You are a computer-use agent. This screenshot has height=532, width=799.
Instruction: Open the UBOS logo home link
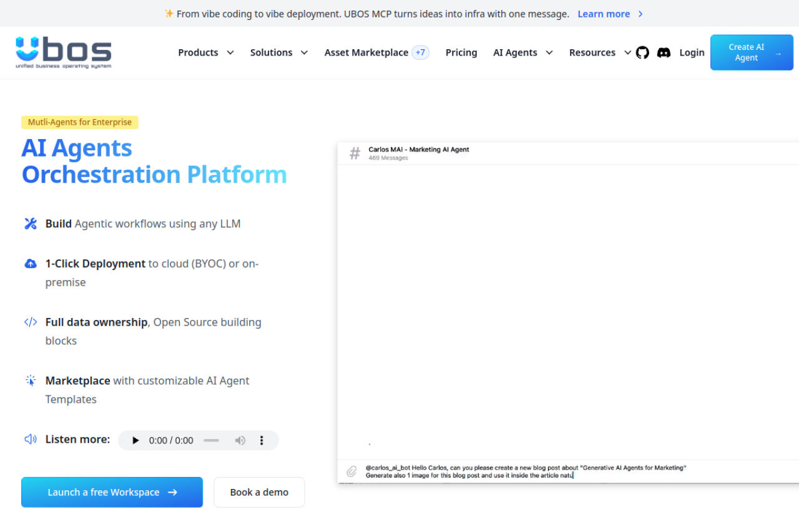pos(64,52)
